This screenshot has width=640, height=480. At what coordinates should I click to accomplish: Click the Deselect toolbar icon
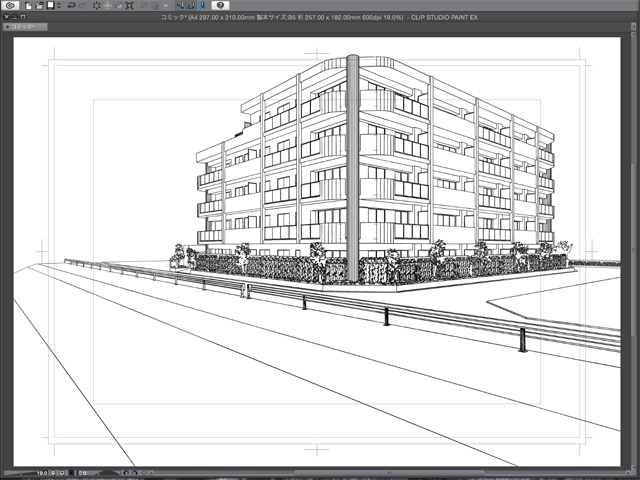pyautogui.click(x=144, y=6)
